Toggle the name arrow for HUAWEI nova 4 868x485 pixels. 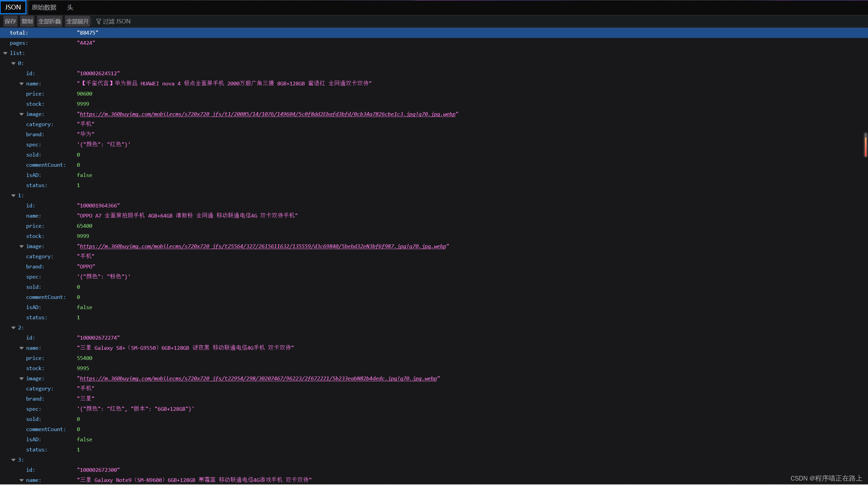click(22, 84)
